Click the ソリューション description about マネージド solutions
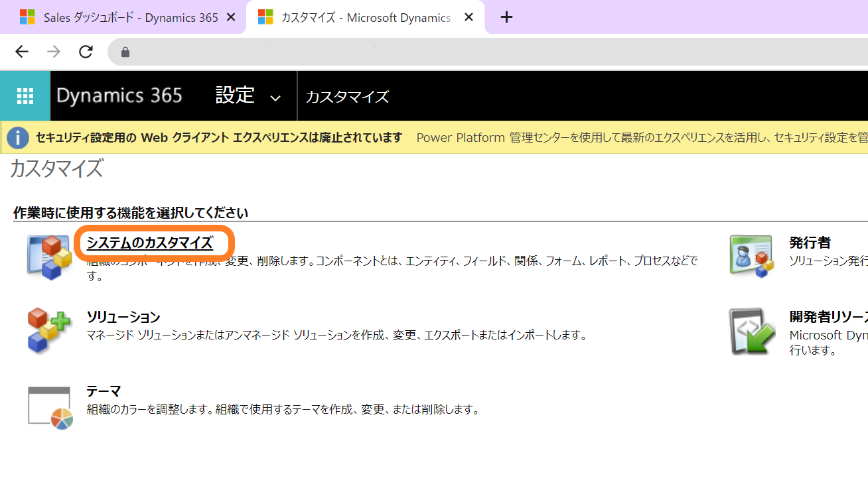Image resolution: width=868 pixels, height=488 pixels. (337, 335)
